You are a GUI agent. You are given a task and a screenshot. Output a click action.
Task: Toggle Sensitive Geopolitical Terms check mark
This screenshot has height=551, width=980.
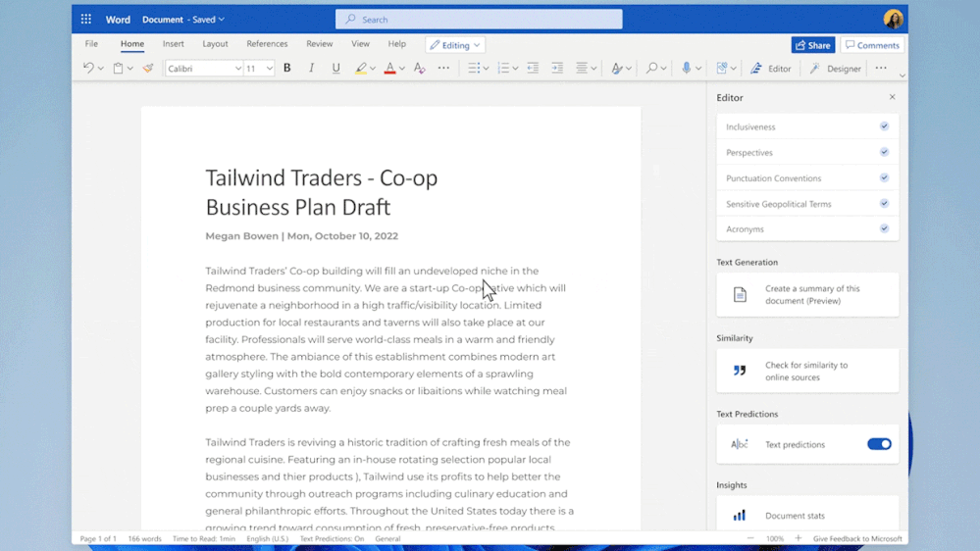[x=884, y=203]
